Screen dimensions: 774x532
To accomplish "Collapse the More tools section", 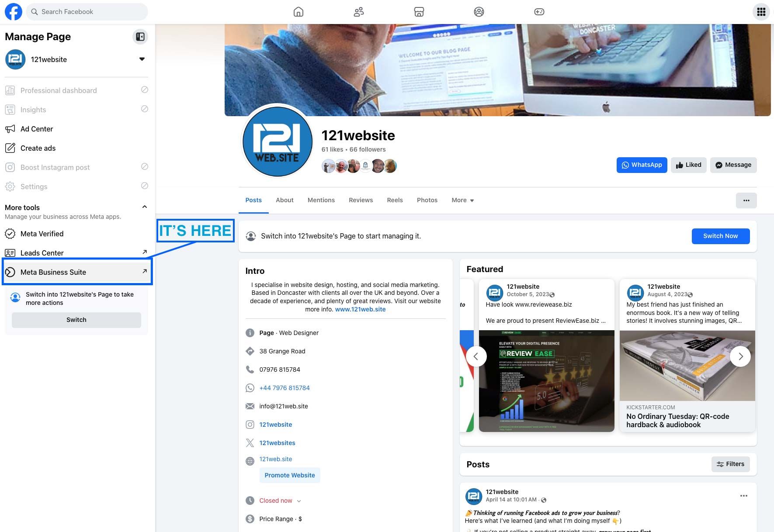I will (x=145, y=207).
